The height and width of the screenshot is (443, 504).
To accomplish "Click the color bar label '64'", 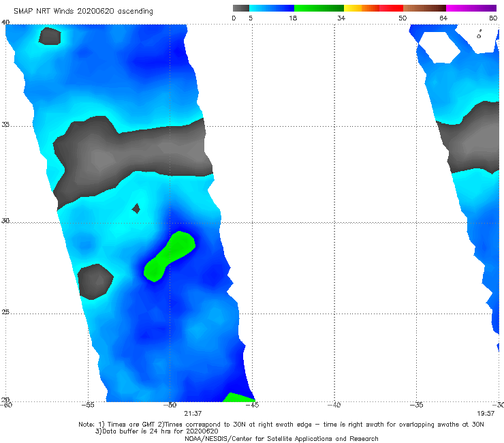I will pos(443,18).
